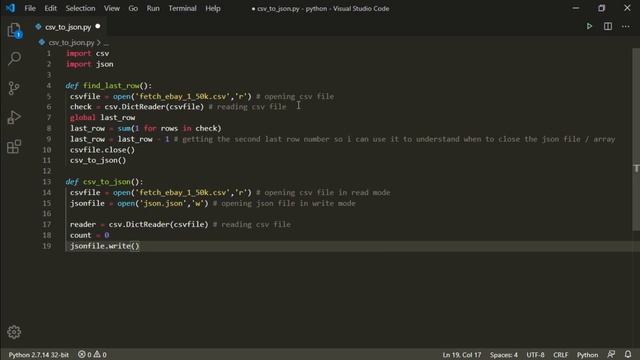Open More Actions ellipsis menu
This screenshot has height=360, width=640.
[x=626, y=27]
